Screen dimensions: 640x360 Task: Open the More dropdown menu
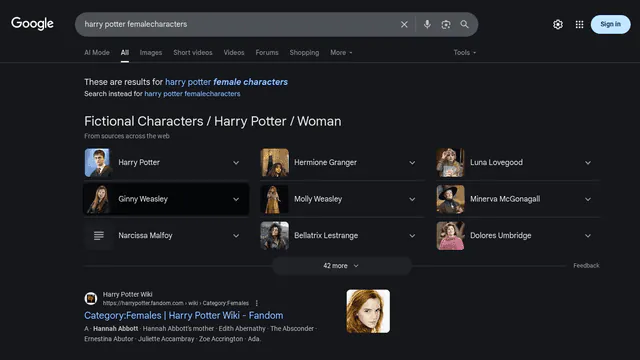coord(341,53)
